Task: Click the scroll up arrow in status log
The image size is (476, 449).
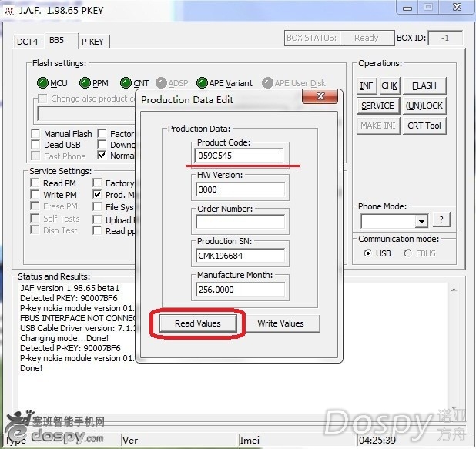Action: point(454,290)
